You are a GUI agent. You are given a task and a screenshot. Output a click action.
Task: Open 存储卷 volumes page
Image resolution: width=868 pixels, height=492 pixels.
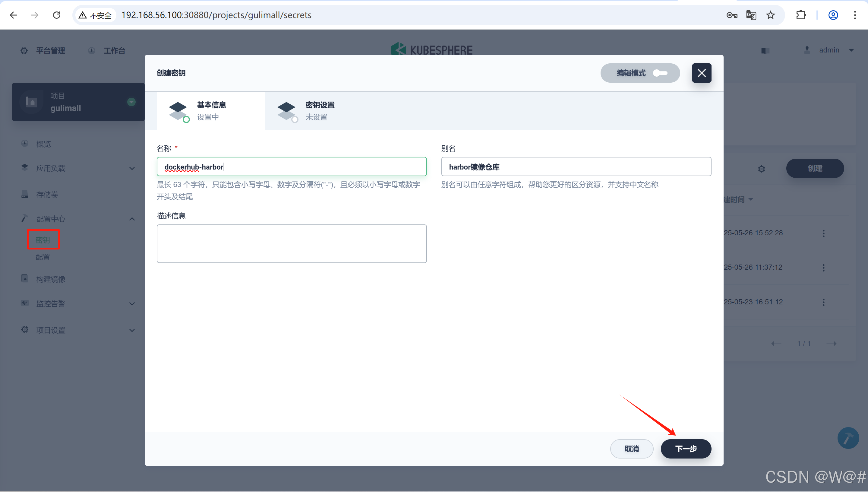pos(47,195)
